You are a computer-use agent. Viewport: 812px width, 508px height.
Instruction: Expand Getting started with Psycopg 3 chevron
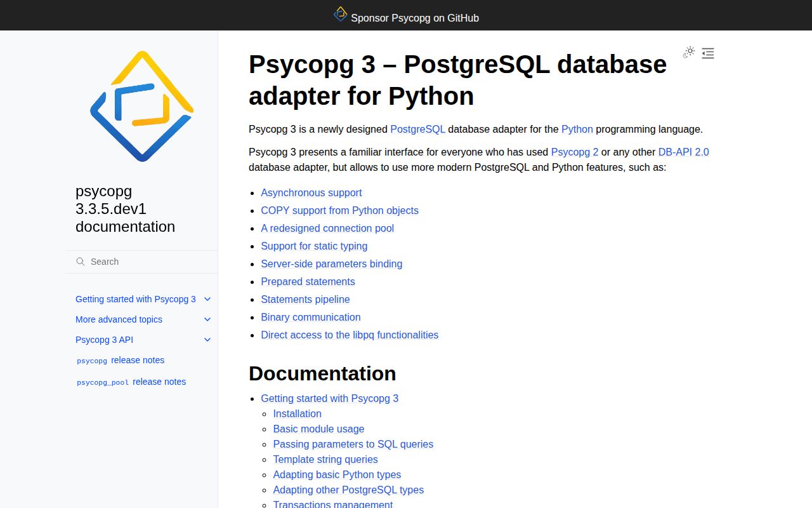(207, 299)
